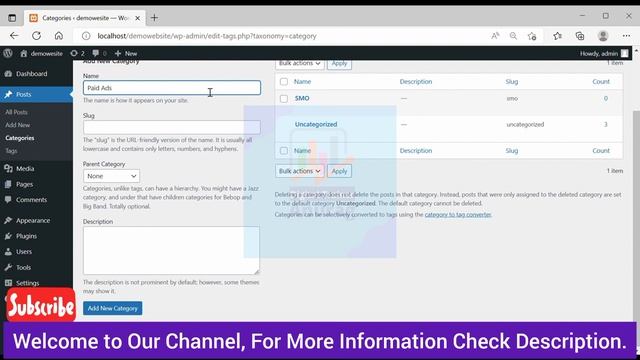Screen dimensions: 640x360
Task: Click the category Name field
Action: 172,88
